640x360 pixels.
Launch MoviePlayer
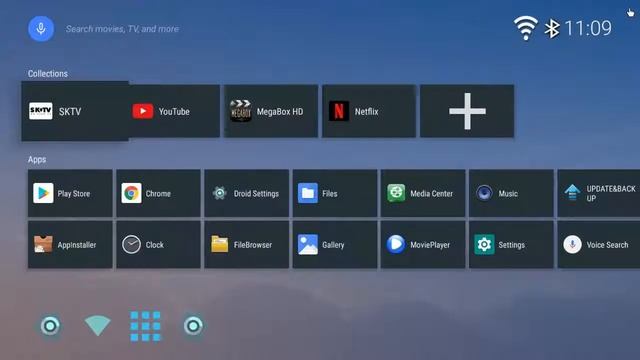tap(423, 244)
